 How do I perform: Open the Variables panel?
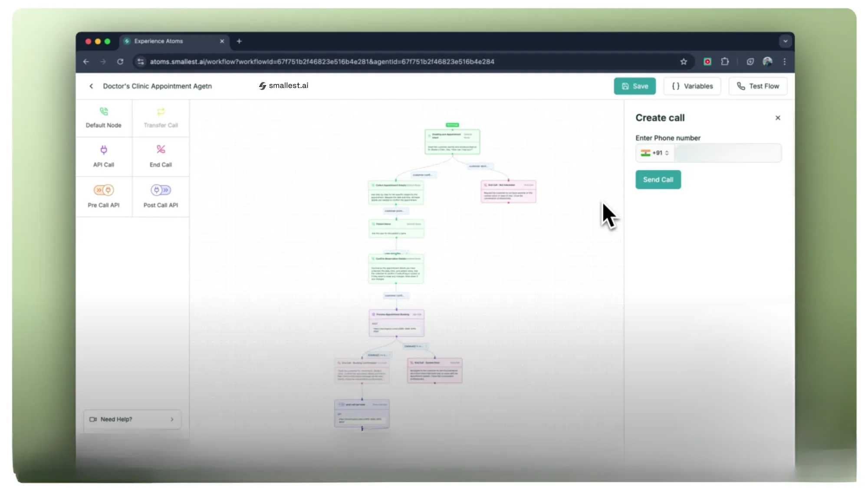(x=692, y=86)
